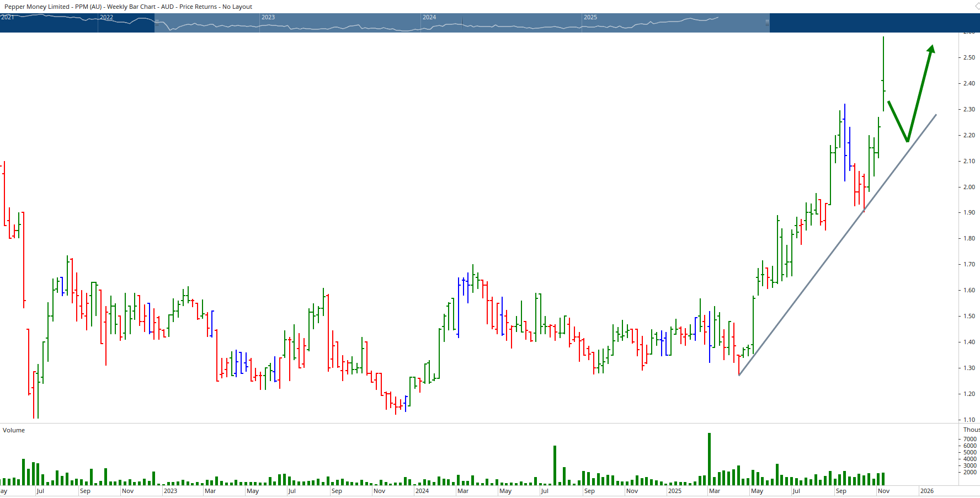Click the 2021 label in the navigator preview
The height and width of the screenshot is (498, 980).
(8, 17)
